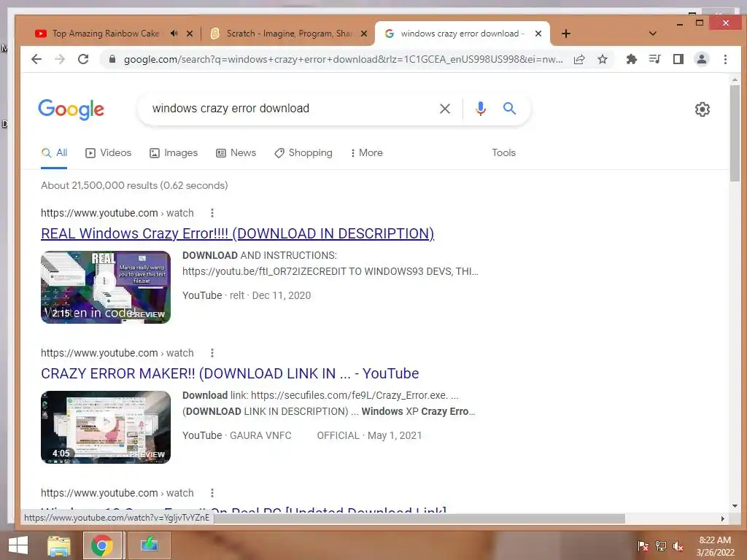Click the vertical scrollbar thumb
The height and width of the screenshot is (560, 747).
click(735, 133)
